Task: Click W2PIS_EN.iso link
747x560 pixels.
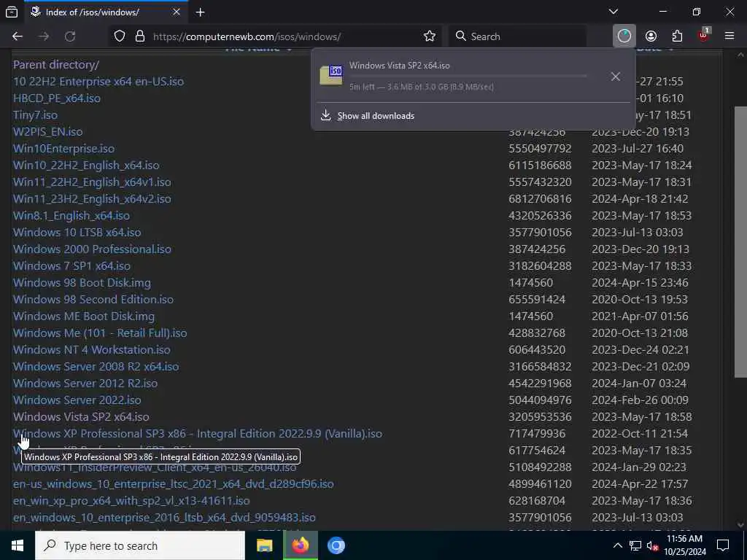Action: (x=47, y=131)
